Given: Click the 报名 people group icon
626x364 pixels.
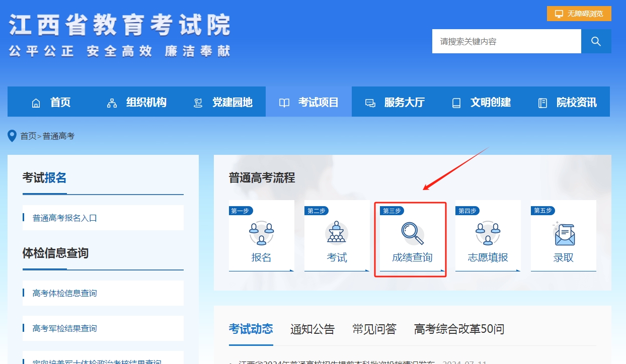Looking at the screenshot, I should tap(262, 233).
